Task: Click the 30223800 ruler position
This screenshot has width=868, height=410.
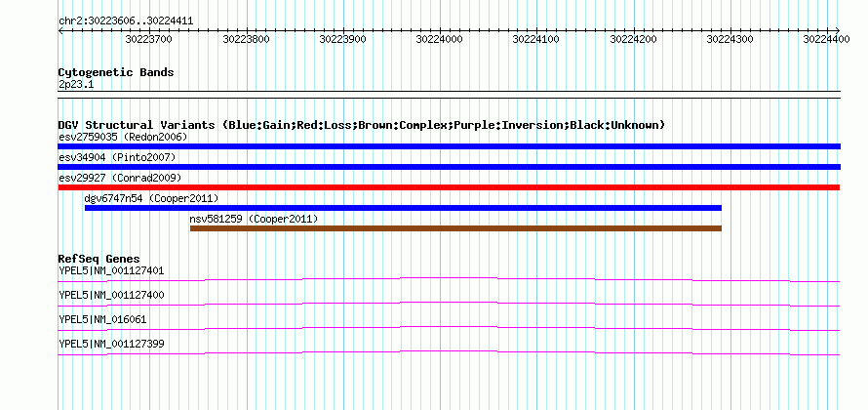Action: click(246, 39)
